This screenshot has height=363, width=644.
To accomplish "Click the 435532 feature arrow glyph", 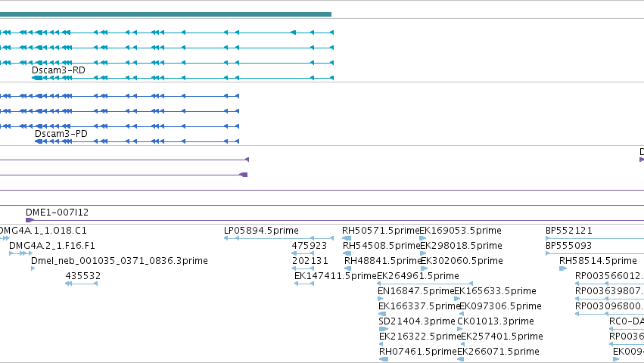I will [x=81, y=284].
